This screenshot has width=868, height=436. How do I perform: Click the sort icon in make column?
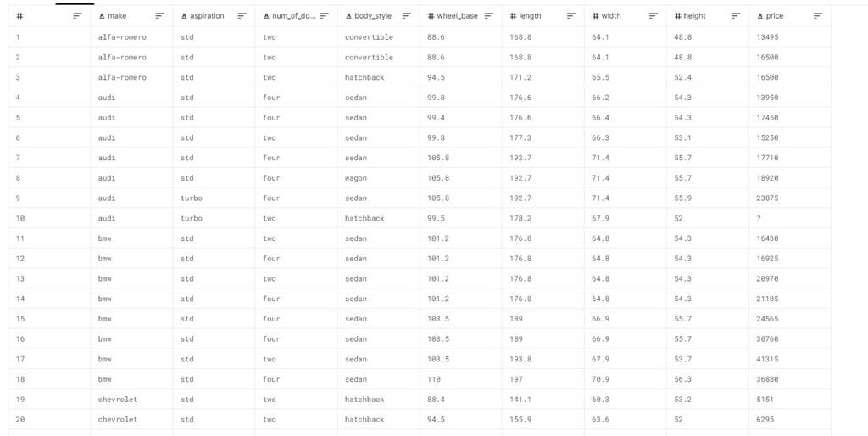pyautogui.click(x=160, y=16)
